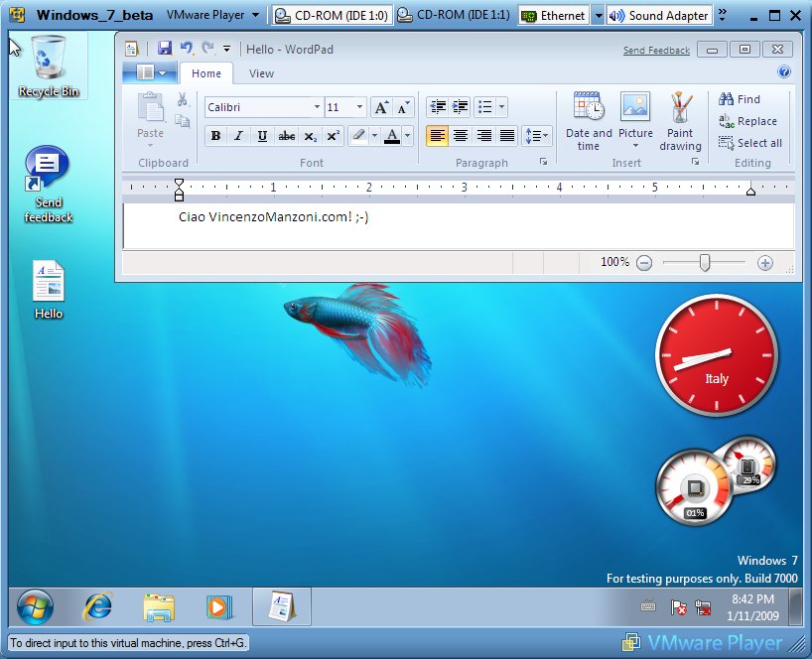Open the Insert group dialog launcher
The image size is (812, 659).
695,162
